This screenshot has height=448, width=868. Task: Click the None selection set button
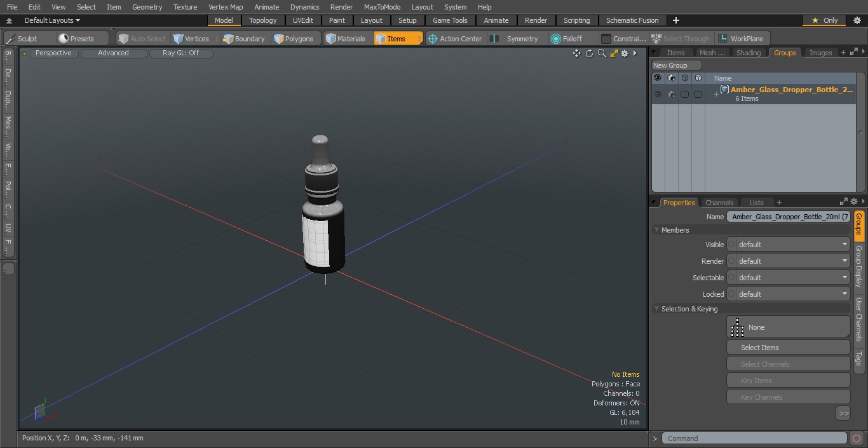(x=789, y=327)
